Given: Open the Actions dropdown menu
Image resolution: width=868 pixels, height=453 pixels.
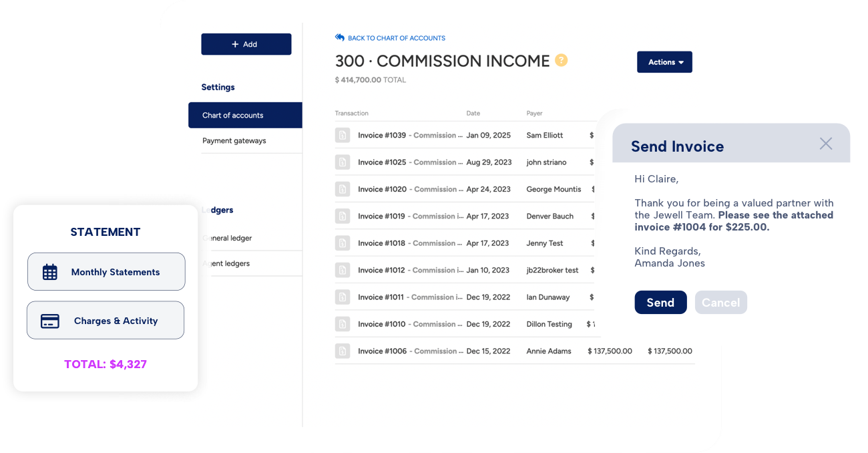Looking at the screenshot, I should click(x=664, y=61).
